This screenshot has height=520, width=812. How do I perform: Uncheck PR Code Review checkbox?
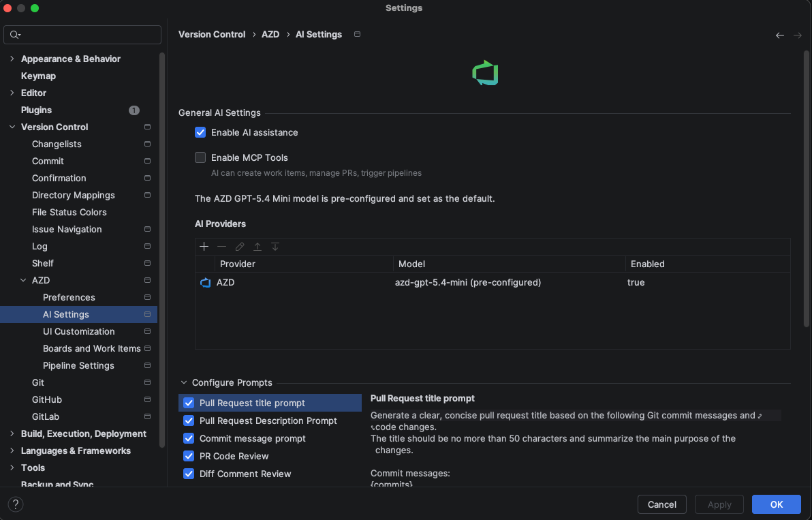pos(189,457)
